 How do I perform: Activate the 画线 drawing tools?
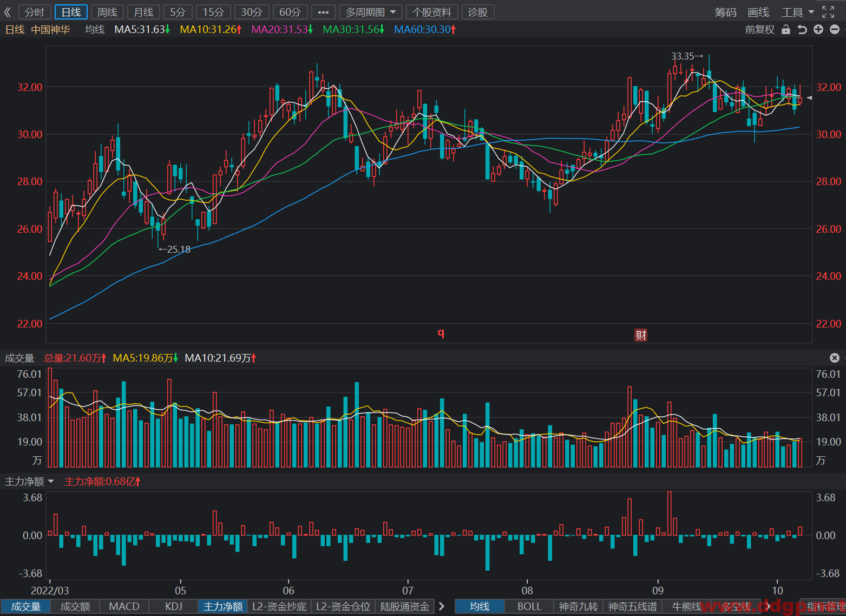[758, 12]
